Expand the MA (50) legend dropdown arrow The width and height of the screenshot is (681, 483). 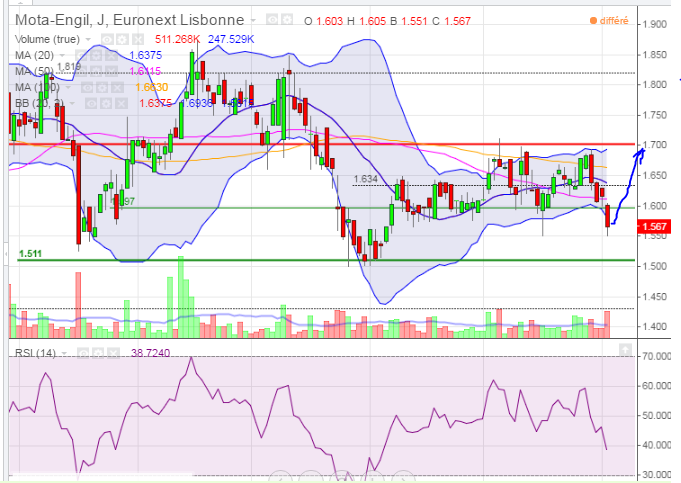click(x=62, y=71)
